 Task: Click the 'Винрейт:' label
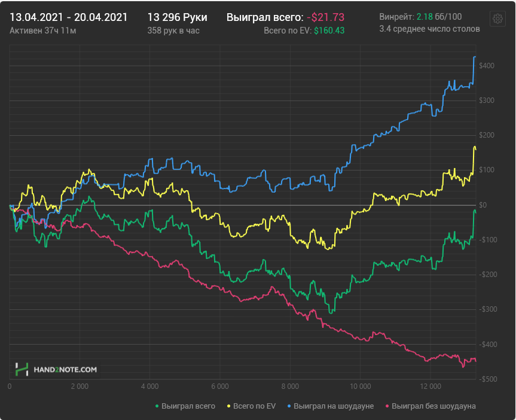click(x=396, y=17)
